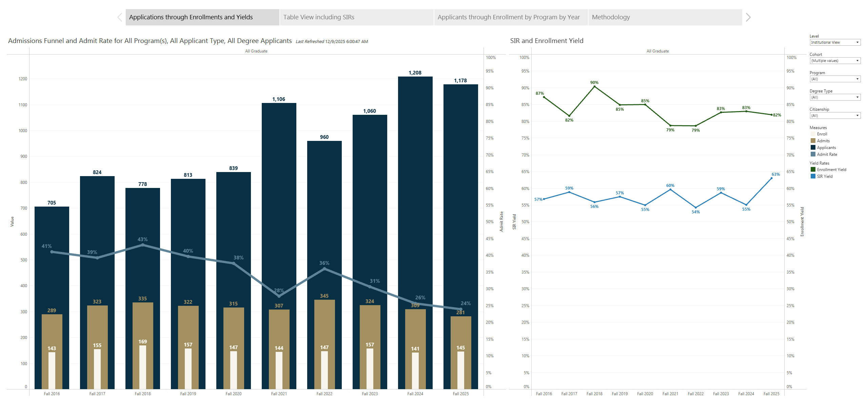This screenshot has width=868, height=403.
Task: Select the Applicants legend swatch
Action: click(813, 148)
